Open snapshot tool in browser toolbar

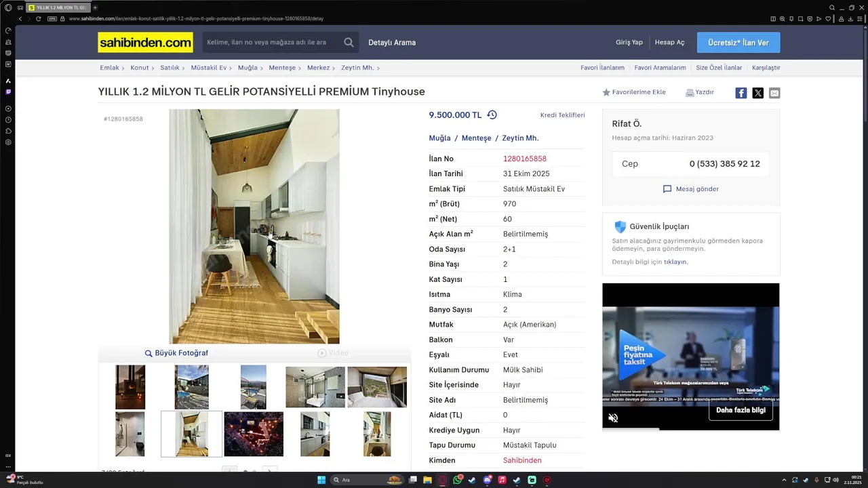pos(800,18)
